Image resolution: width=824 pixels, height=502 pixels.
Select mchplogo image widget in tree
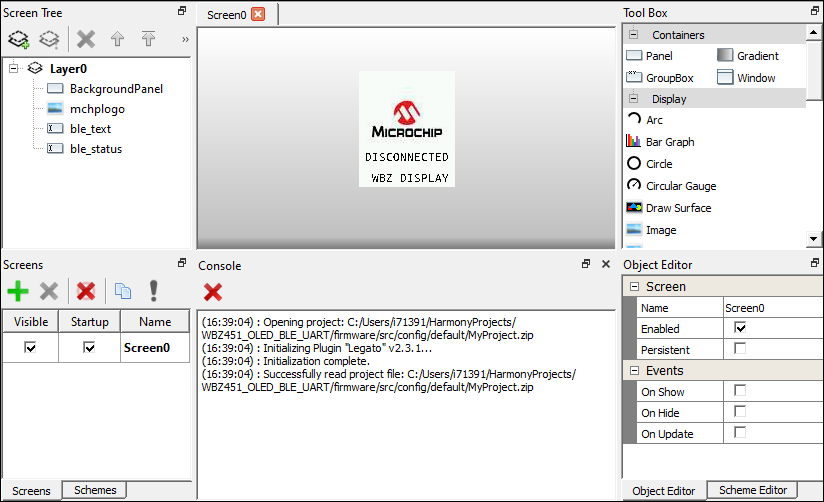pos(97,109)
